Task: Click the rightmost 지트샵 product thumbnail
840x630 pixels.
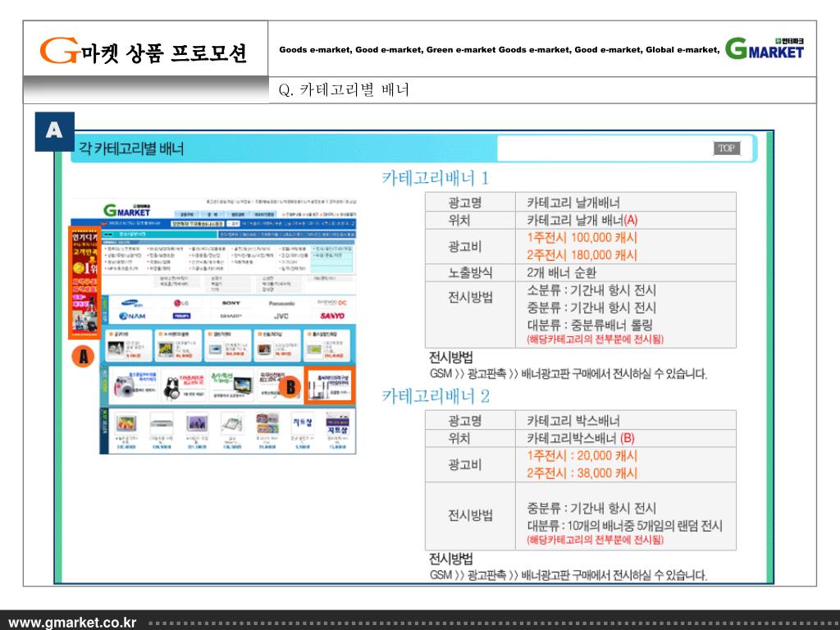Action: tap(337, 424)
